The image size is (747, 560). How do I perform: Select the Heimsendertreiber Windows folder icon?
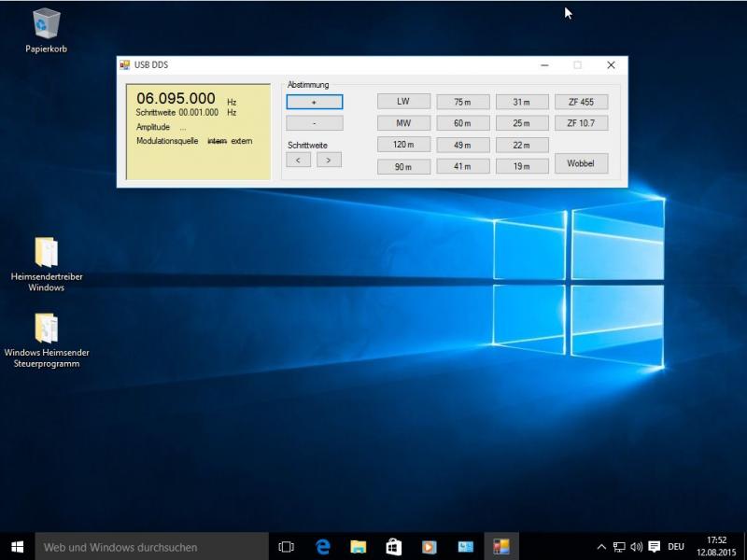click(x=46, y=253)
